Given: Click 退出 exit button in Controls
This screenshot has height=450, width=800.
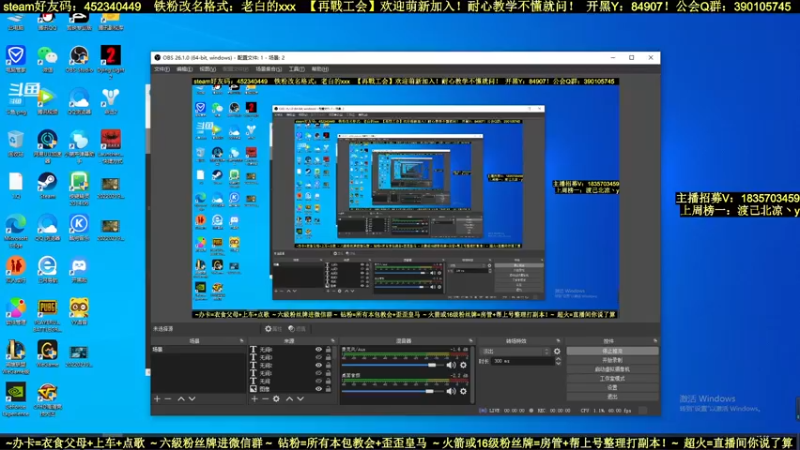Looking at the screenshot, I should coord(612,397).
